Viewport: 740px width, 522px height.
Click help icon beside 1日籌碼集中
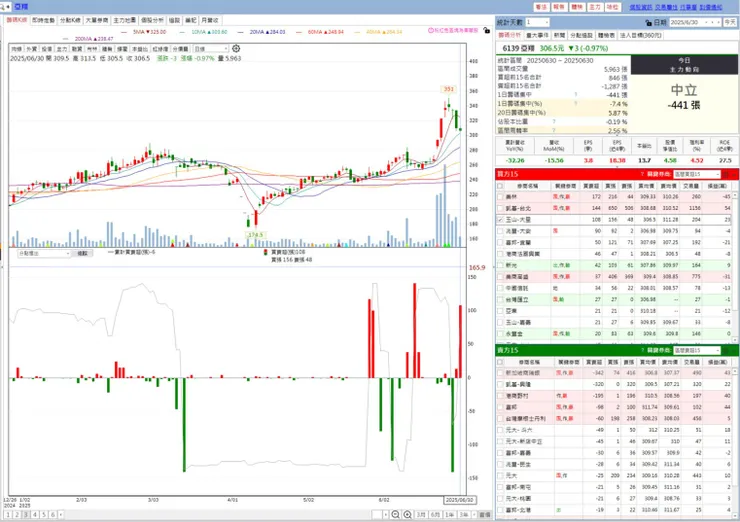click(x=576, y=95)
